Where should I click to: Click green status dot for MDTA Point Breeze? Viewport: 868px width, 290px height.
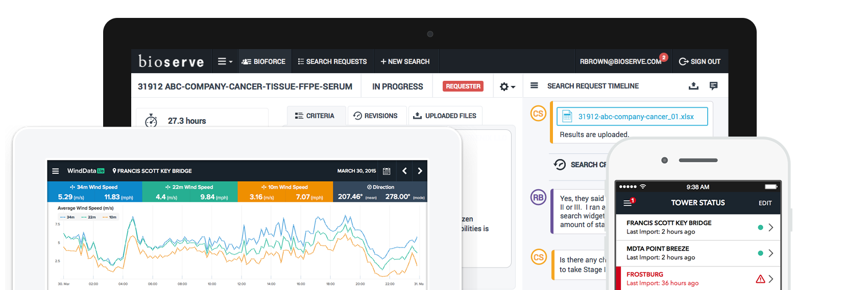760,253
